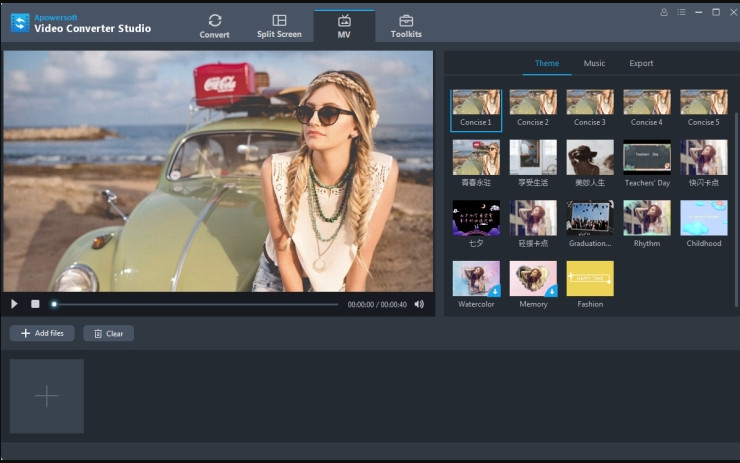Screen dimensions: 740x463
Task: Minimize the application window
Action: 698,12
